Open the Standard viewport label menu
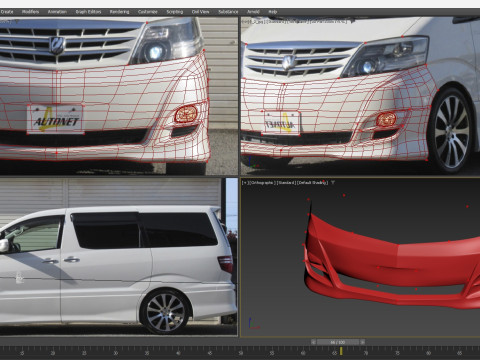The height and width of the screenshot is (360, 480). click(285, 183)
